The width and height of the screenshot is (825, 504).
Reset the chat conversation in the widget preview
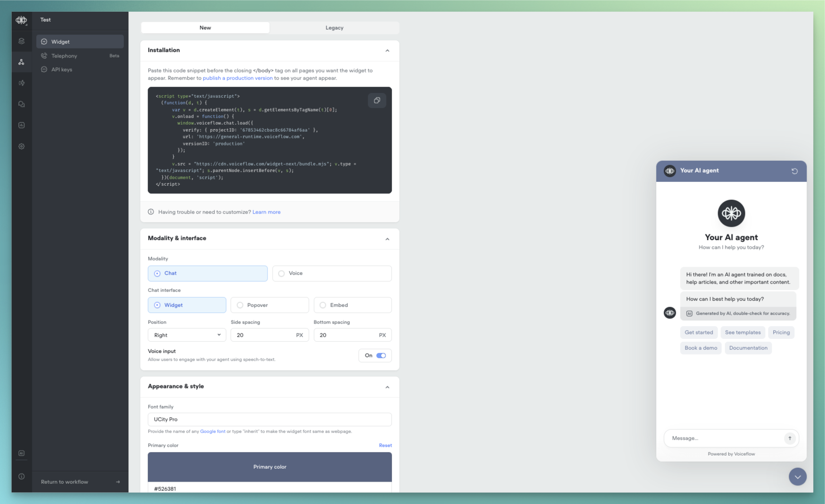795,171
